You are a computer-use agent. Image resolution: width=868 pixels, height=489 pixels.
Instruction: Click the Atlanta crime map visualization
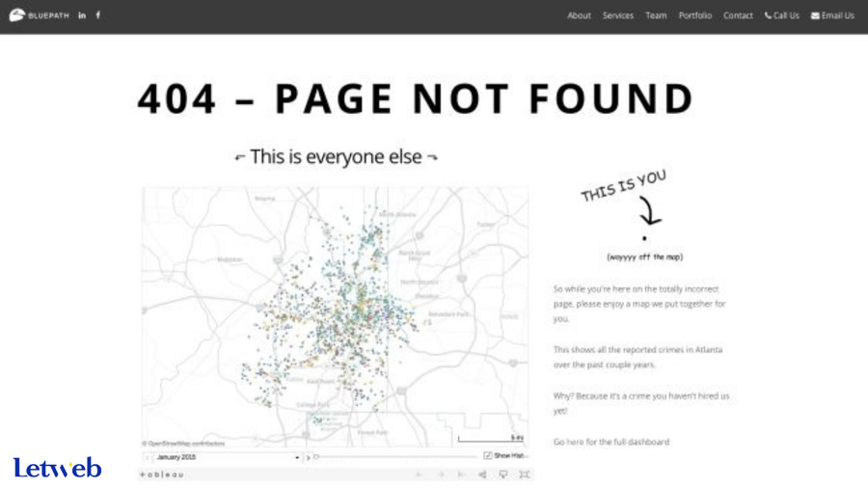click(x=336, y=317)
